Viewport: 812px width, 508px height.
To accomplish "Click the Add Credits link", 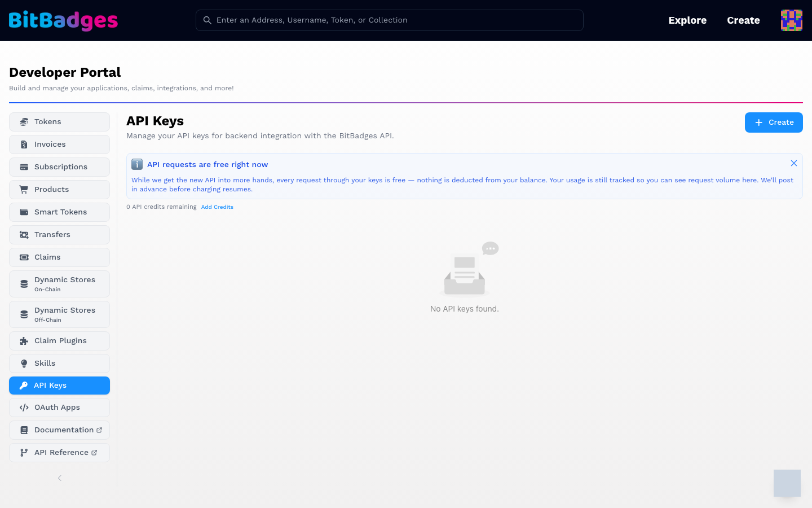I will (217, 207).
